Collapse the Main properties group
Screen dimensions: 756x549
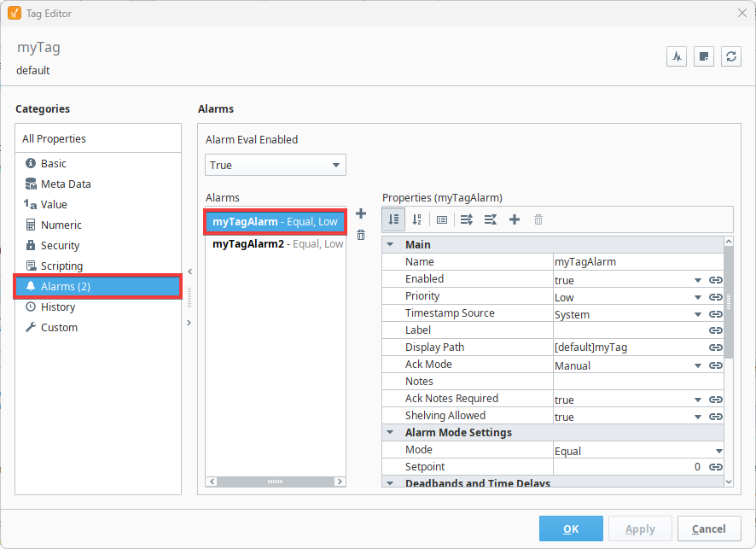(390, 244)
